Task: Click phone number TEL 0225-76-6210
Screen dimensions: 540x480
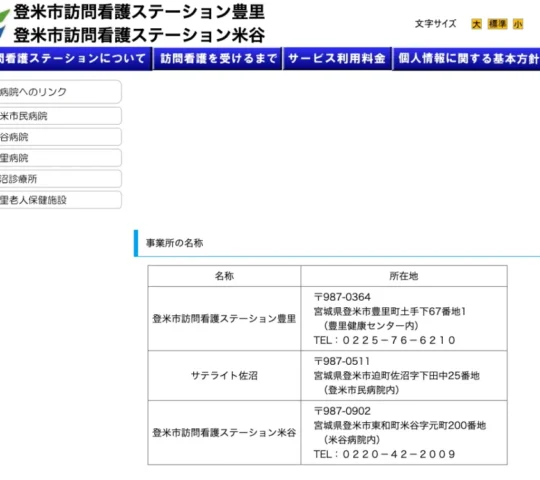Action: click(385, 340)
